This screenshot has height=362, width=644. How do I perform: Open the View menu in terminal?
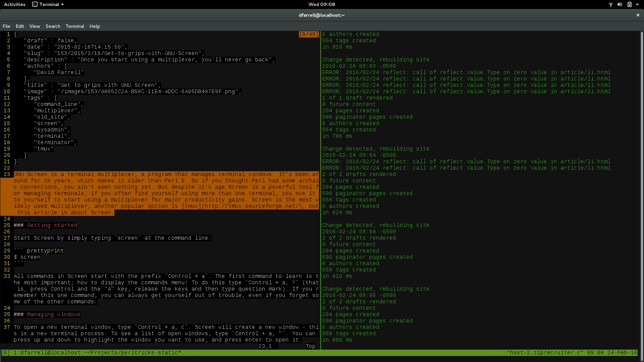pyautogui.click(x=35, y=26)
